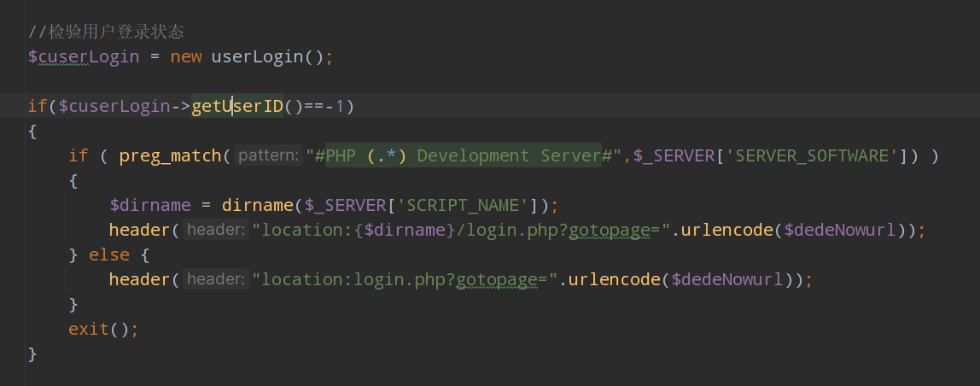Click $dedeNowurl in the else branch
Viewport: 980px width, 386px height.
(x=727, y=279)
